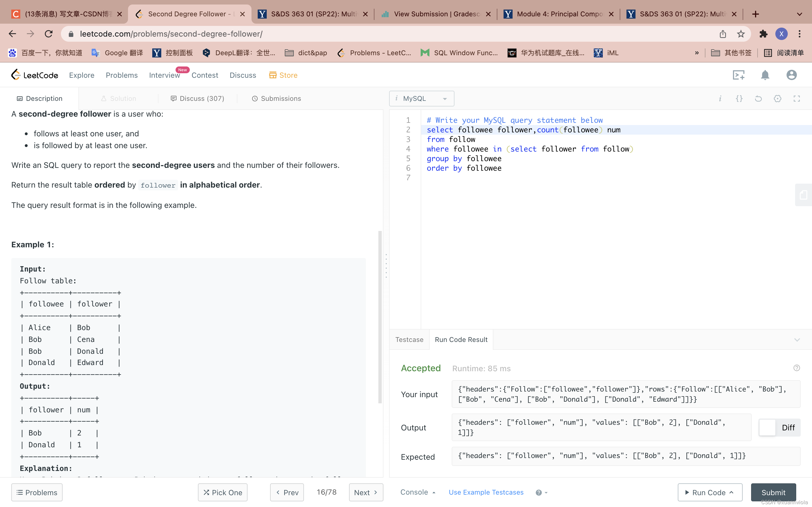
Task: Reset the code to default template
Action: [758, 98]
